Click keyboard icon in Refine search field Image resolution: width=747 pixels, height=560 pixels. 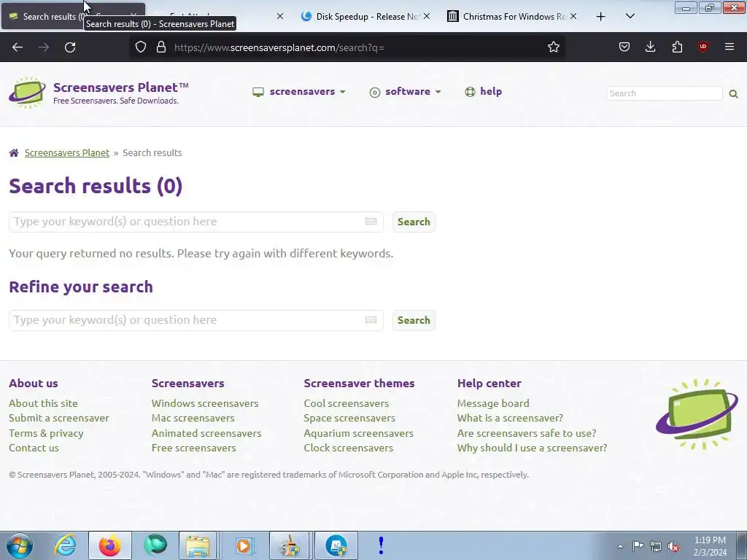371,320
